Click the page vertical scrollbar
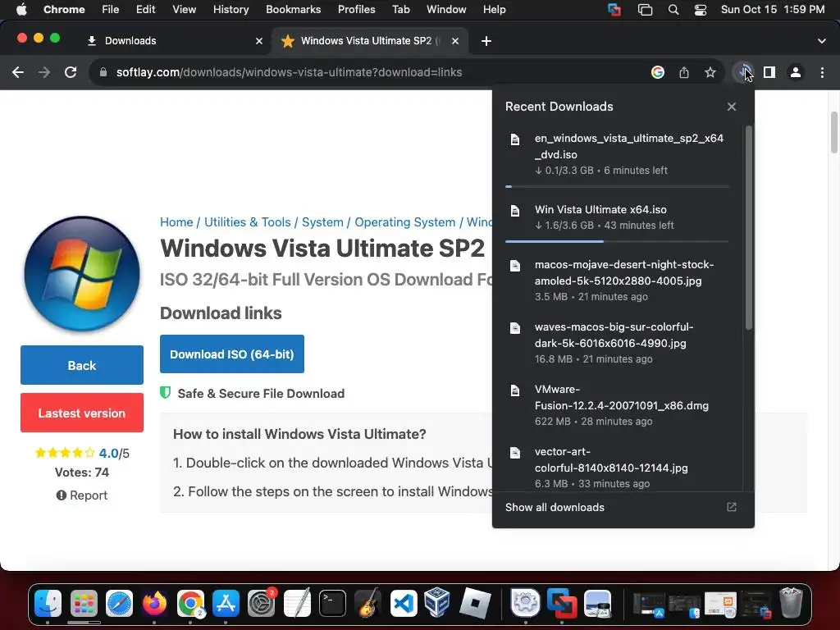840x630 pixels. [x=834, y=132]
